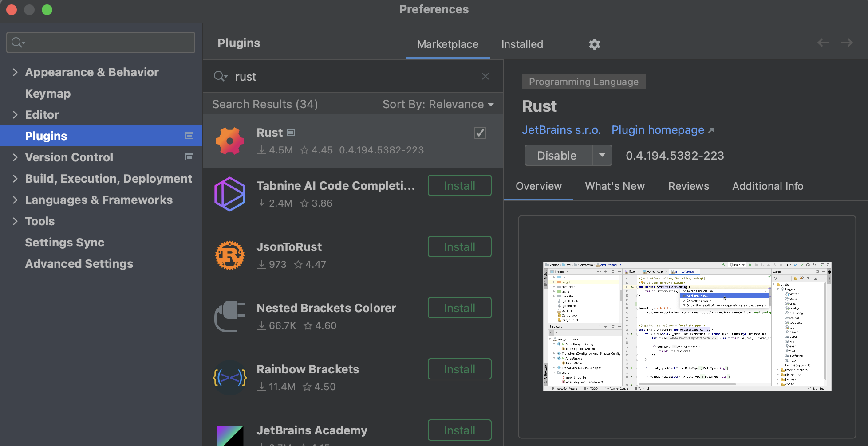Open plugin search history magnifier

tap(220, 76)
